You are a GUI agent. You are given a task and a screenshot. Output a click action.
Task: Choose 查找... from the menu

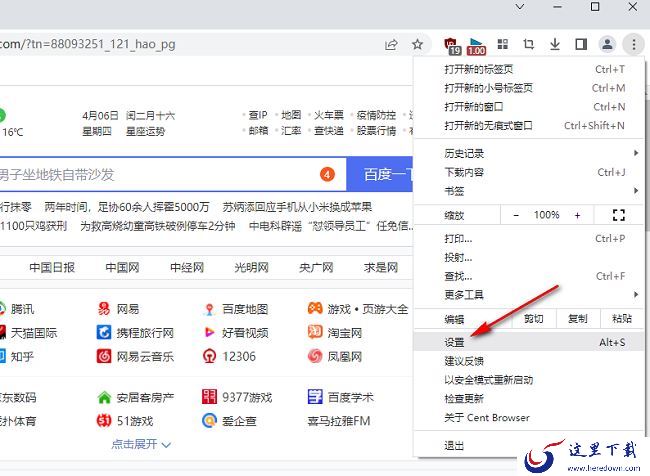pos(529,276)
